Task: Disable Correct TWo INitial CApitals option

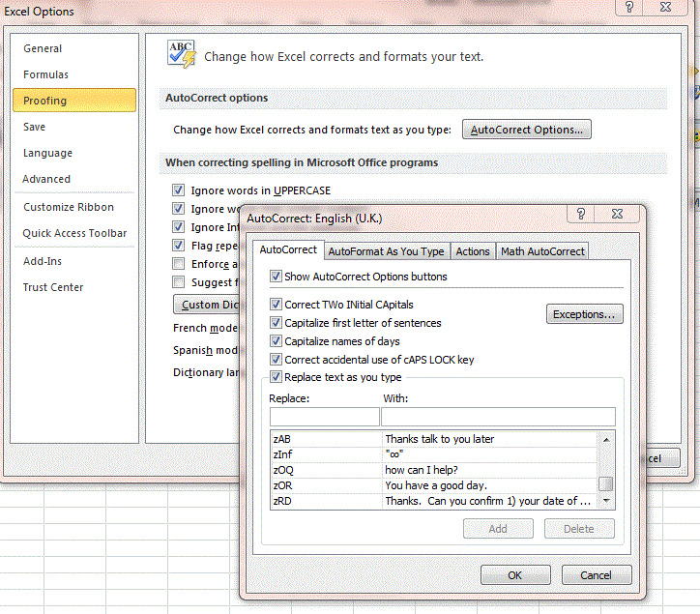Action: coord(277,305)
